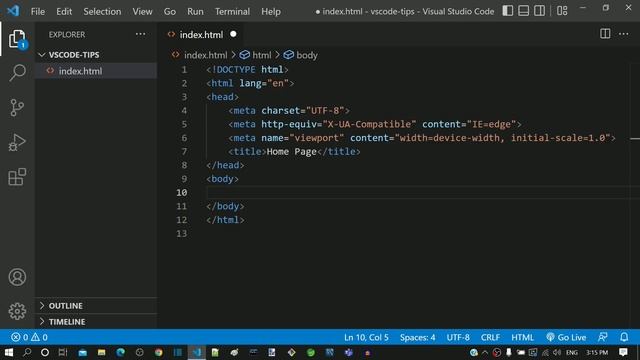Open the Accounts menu icon
Image resolution: width=640 pixels, height=360 pixels.
click(x=17, y=277)
